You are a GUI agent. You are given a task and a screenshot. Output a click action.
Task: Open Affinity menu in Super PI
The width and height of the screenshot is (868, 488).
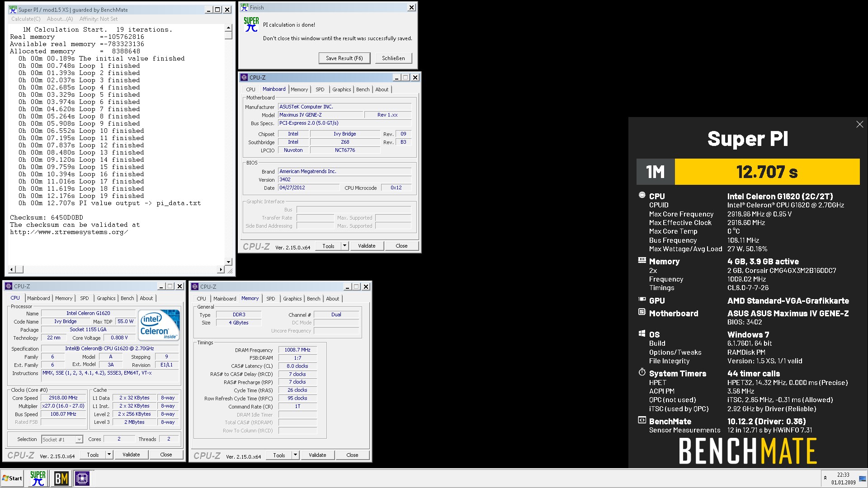tap(98, 19)
